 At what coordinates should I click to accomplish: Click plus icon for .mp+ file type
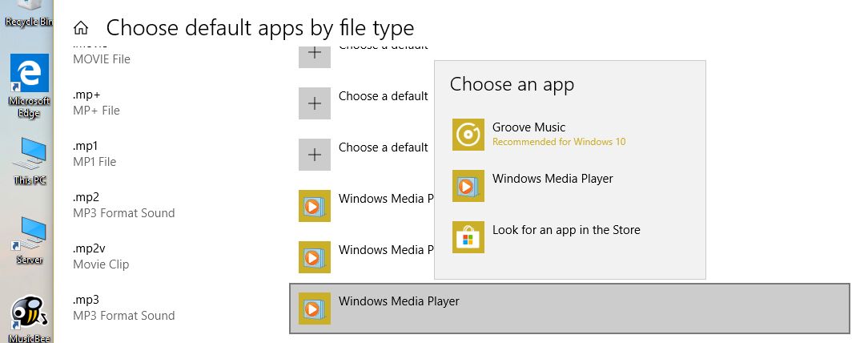pos(315,103)
